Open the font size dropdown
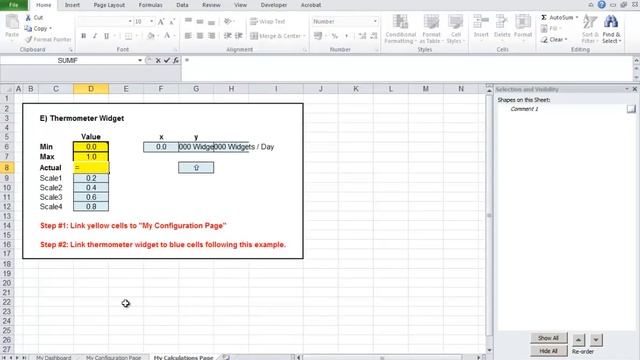The width and height of the screenshot is (640, 360). [x=151, y=21]
